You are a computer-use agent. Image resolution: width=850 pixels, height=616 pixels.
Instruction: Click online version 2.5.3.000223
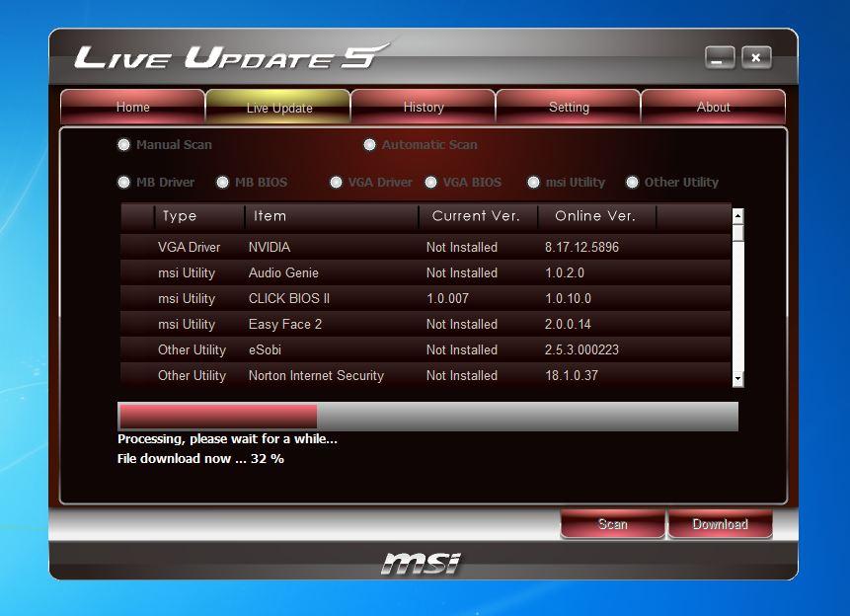[x=581, y=349]
